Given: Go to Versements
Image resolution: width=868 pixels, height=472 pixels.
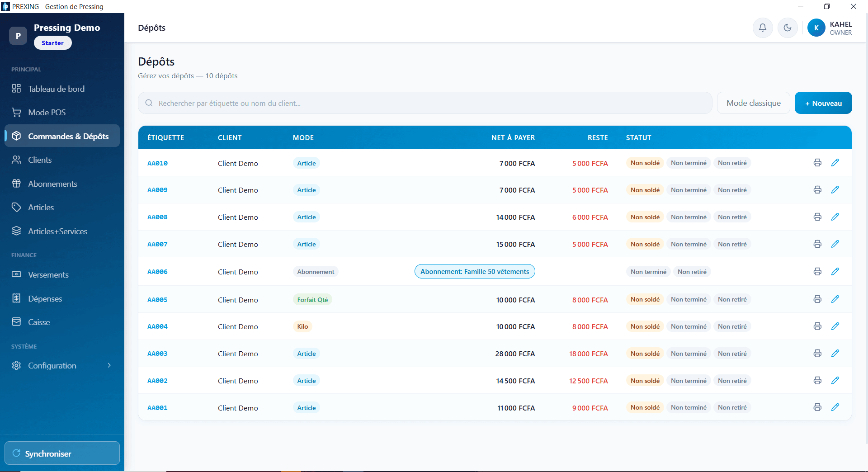Looking at the screenshot, I should pyautogui.click(x=62, y=274).
